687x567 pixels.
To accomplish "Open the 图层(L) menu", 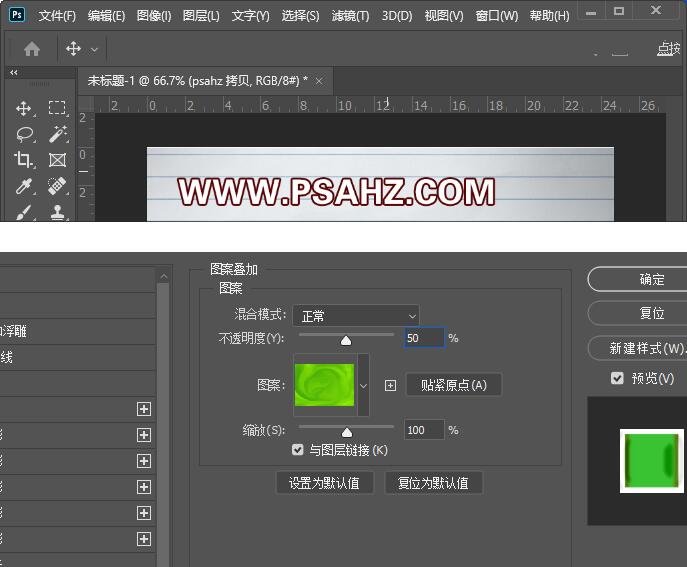I will [x=201, y=16].
